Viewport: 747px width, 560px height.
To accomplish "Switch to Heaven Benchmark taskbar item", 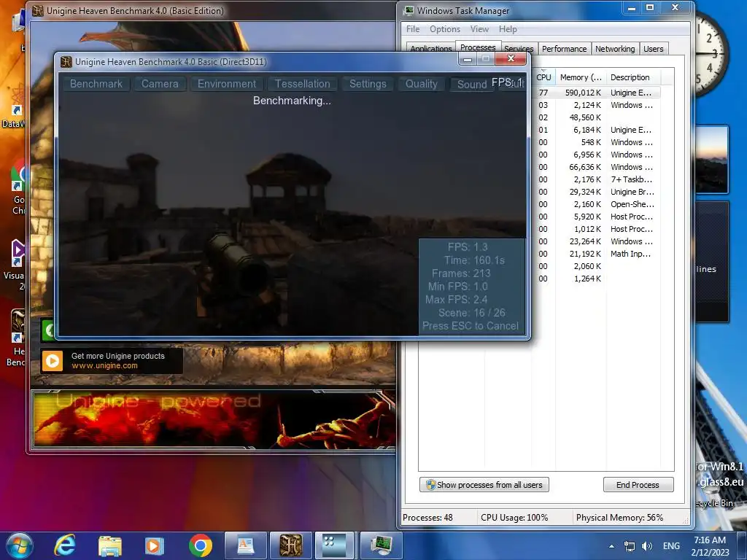I will (x=290, y=545).
